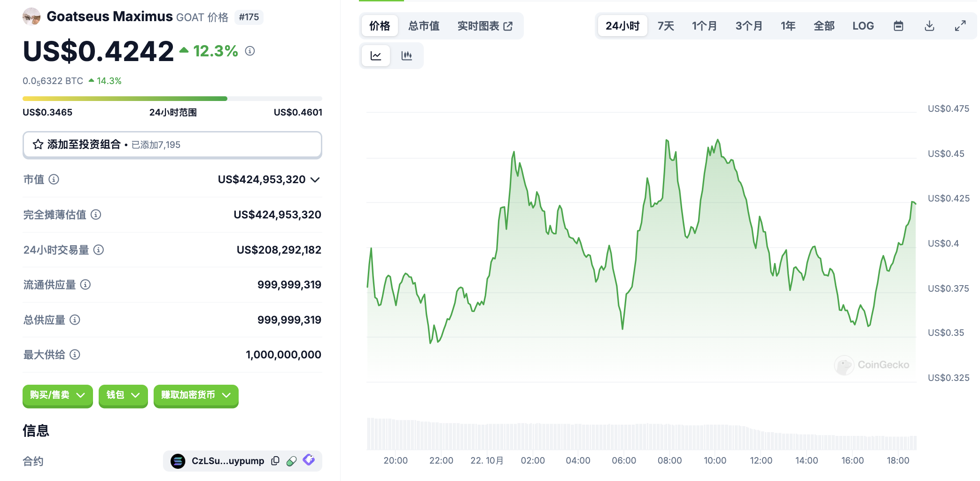Image resolution: width=980 pixels, height=481 pixels.
Task: Click the info icon beside 24小时交易量
Action: (x=99, y=250)
